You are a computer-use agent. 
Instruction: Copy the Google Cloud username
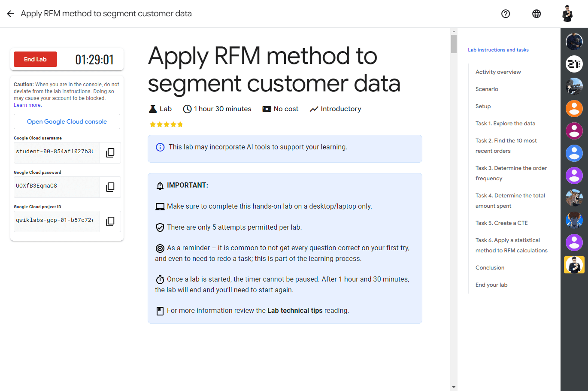(110, 153)
